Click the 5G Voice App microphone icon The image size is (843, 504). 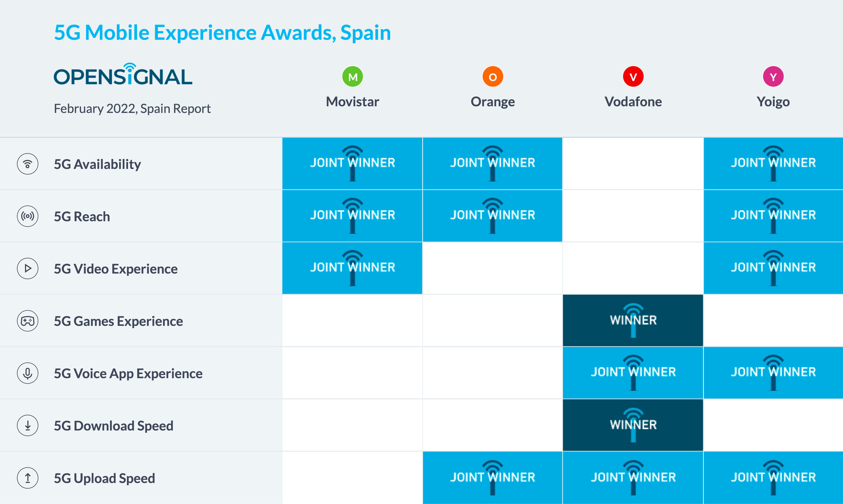point(28,373)
